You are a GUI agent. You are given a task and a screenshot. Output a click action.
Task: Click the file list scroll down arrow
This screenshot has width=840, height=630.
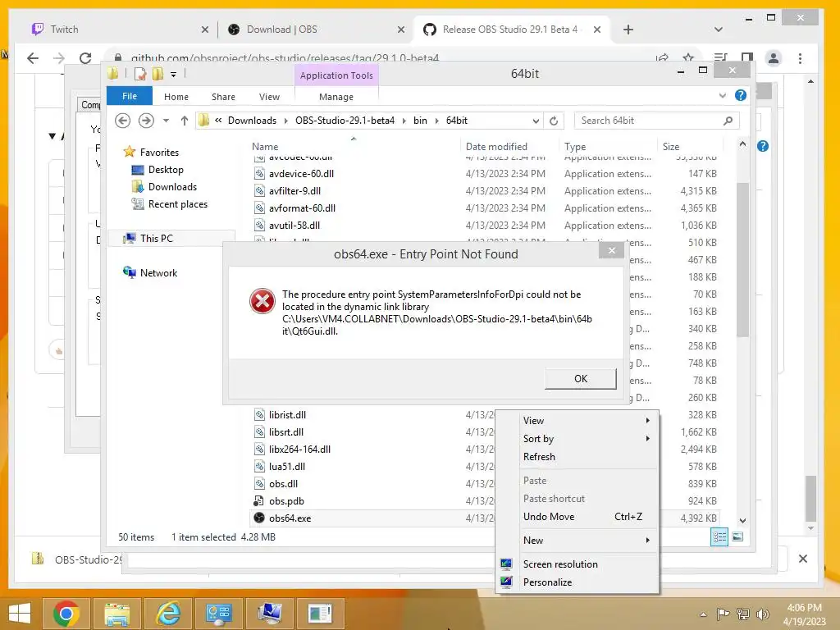[742, 520]
